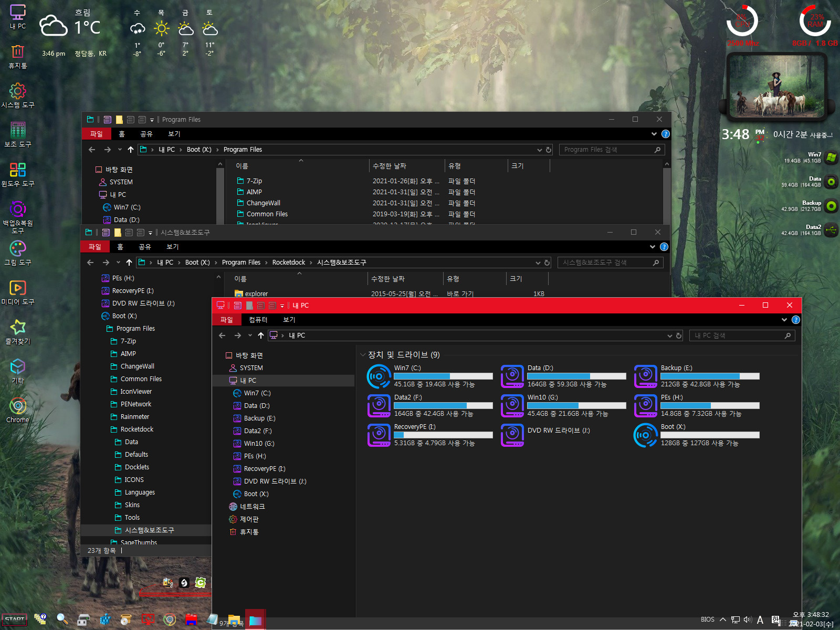Open address dropdown in Program Files window

[539, 150]
